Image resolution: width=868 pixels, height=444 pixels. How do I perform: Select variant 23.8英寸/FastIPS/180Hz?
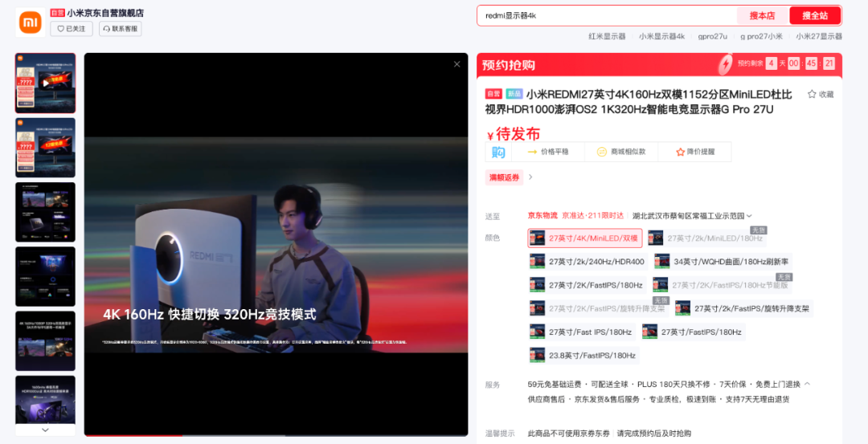pyautogui.click(x=583, y=356)
